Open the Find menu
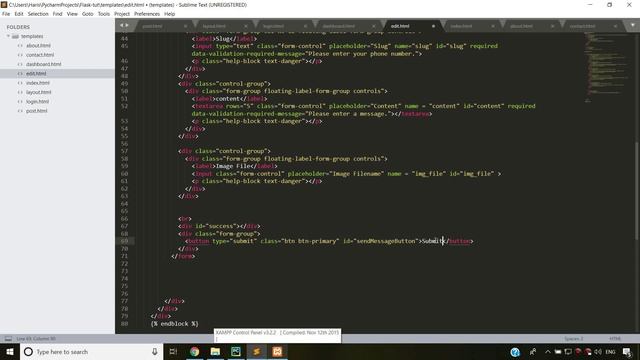 click(58, 14)
